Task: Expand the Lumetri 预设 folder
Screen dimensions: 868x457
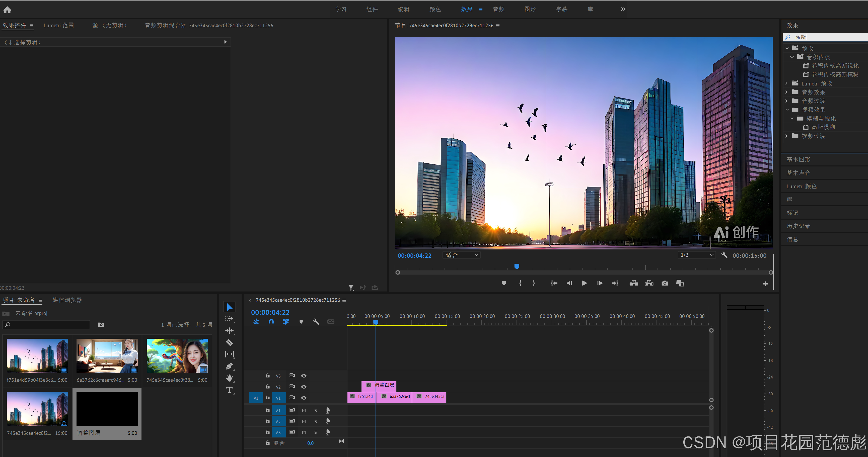Action: (x=787, y=83)
